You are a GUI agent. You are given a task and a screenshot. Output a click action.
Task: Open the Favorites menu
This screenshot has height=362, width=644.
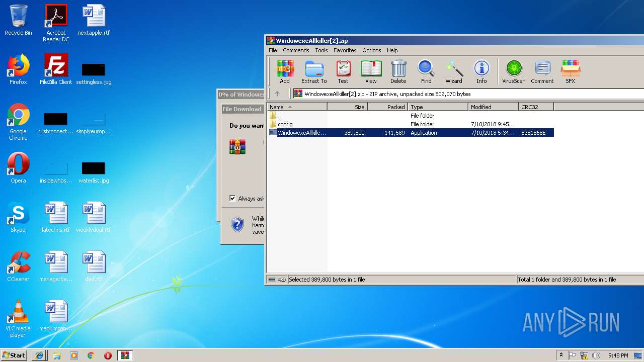(x=345, y=50)
